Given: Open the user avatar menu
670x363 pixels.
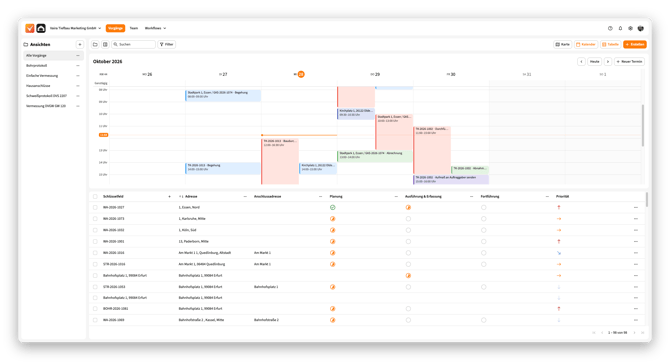Looking at the screenshot, I should [x=641, y=28].
